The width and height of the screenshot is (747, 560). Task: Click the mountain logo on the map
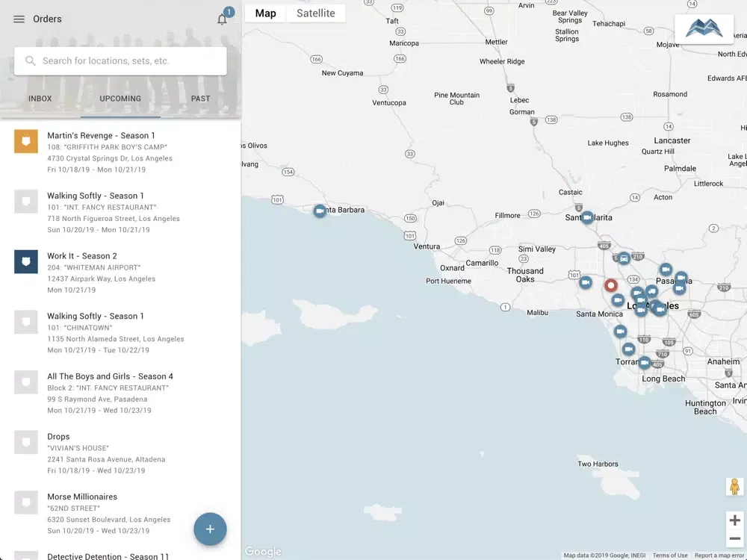pos(704,28)
